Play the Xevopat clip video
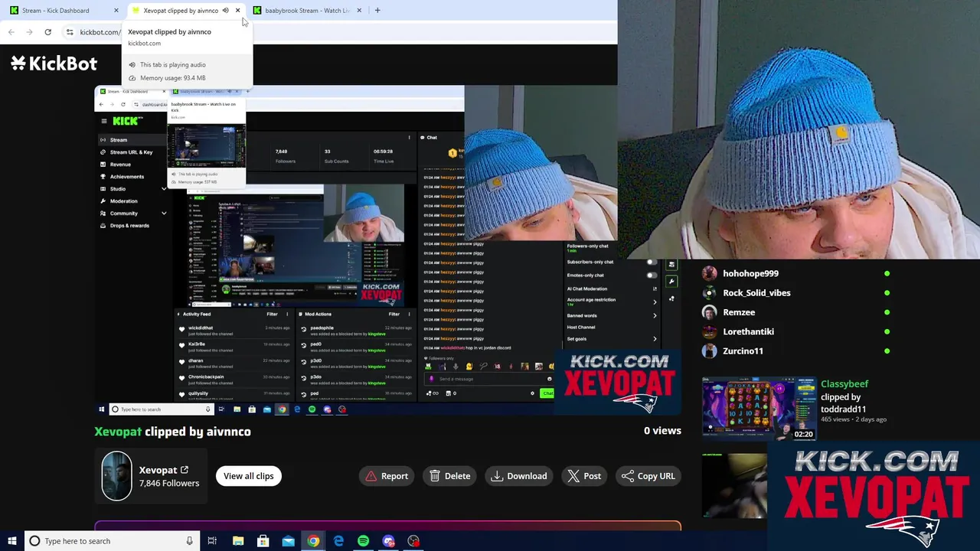Screen dimensions: 980x551 pos(387,251)
